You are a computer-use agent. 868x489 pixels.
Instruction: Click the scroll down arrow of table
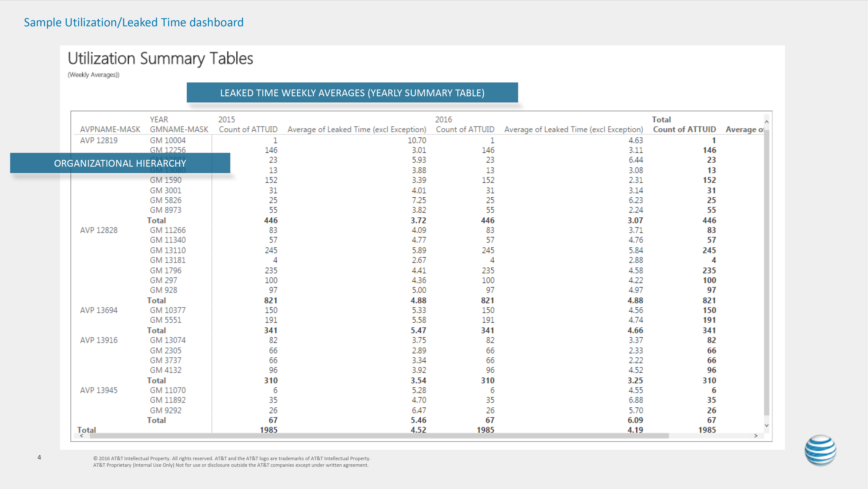click(767, 426)
